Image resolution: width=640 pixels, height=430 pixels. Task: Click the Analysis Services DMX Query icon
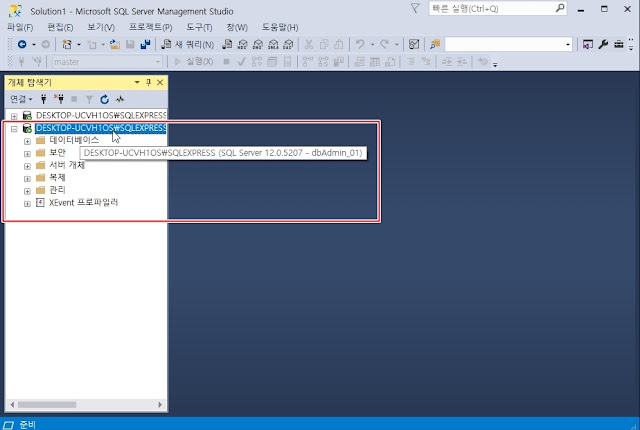pyautogui.click(x=258, y=44)
